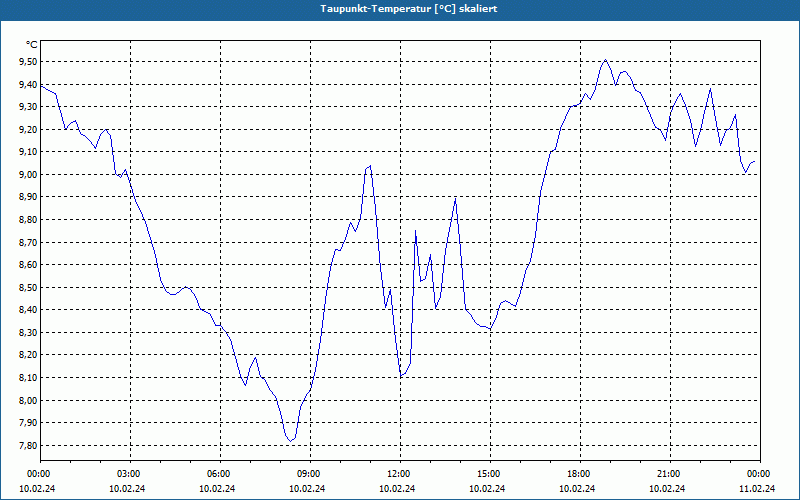Click the "8,80" y-axis value
The width and height of the screenshot is (800, 500).
coord(29,220)
